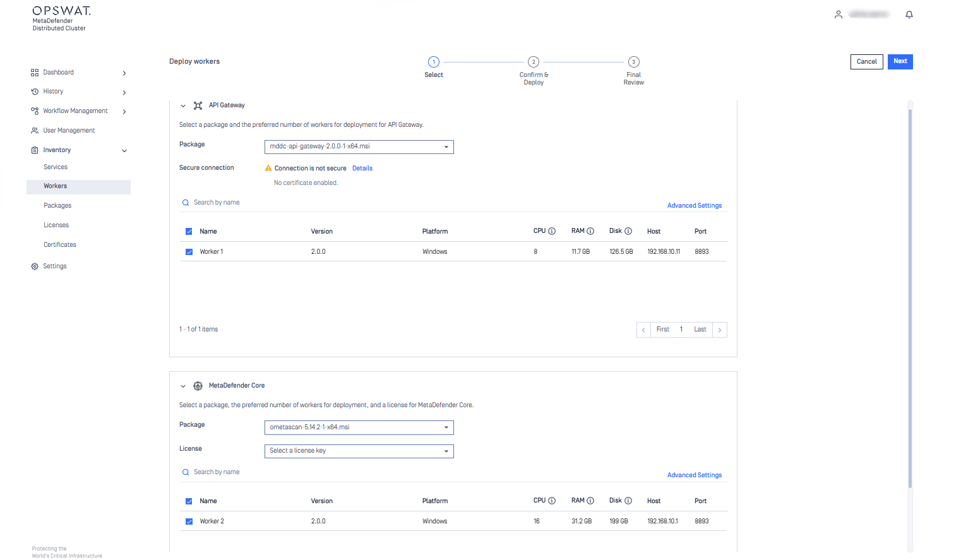The width and height of the screenshot is (973, 560).
Task: Open the MetaDefender Core Package dropdown
Action: (x=359, y=427)
